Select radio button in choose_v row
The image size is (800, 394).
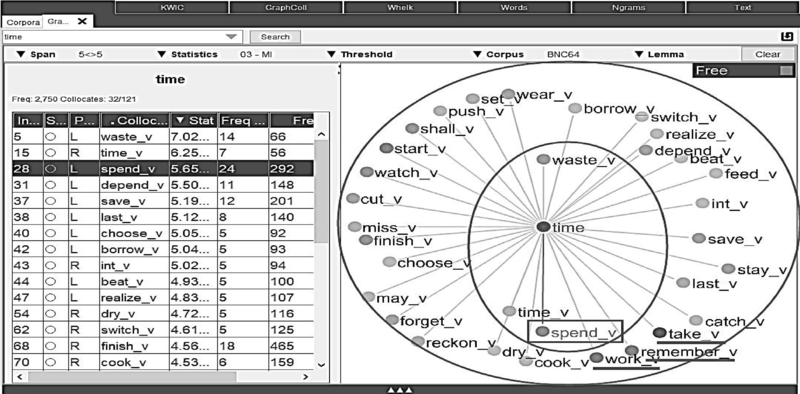tap(51, 233)
